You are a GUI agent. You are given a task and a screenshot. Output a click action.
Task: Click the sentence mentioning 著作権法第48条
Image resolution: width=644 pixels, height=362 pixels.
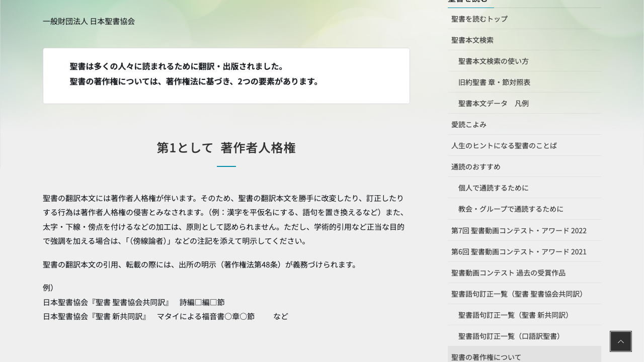[201, 264]
